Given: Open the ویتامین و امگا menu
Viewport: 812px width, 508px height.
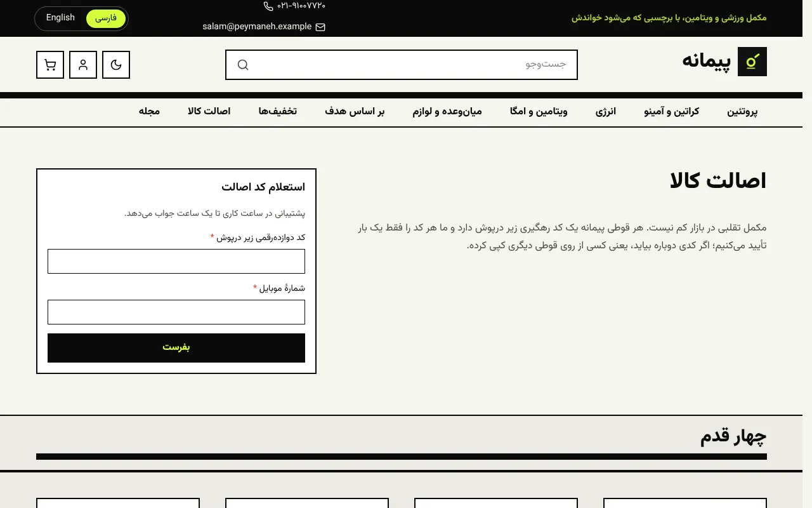Looking at the screenshot, I should pos(539,112).
